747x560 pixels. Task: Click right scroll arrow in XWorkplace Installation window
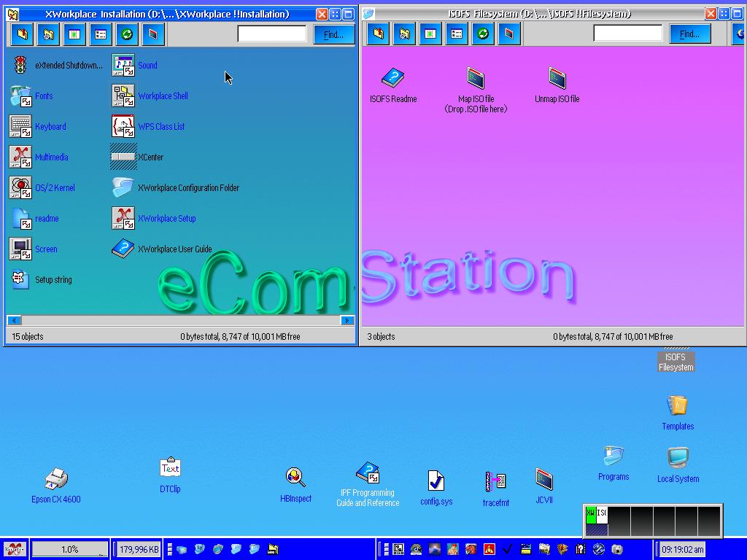point(347,320)
